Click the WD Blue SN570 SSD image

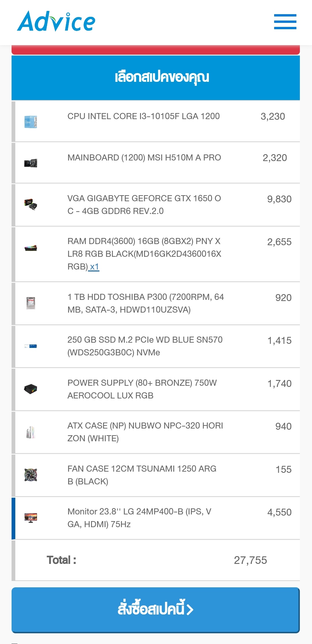31,346
